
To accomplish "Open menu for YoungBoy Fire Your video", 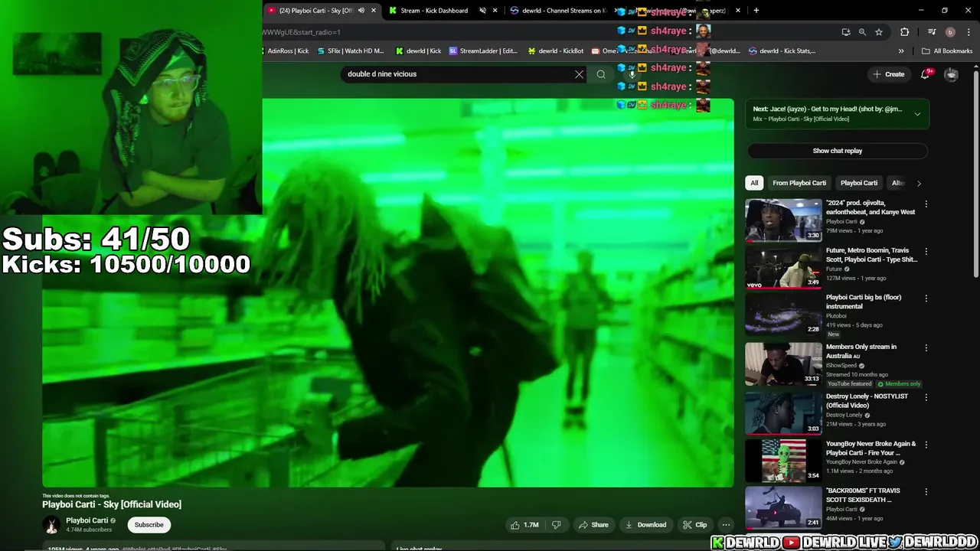I will (926, 445).
